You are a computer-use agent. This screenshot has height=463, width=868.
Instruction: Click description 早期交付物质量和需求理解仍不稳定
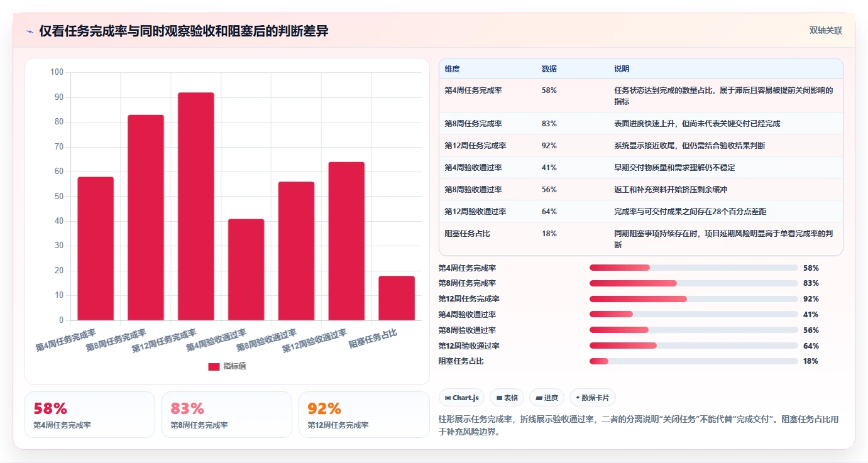[674, 168]
